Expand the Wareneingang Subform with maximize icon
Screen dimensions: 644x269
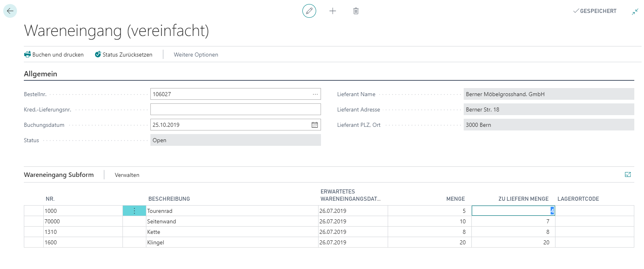point(628,174)
